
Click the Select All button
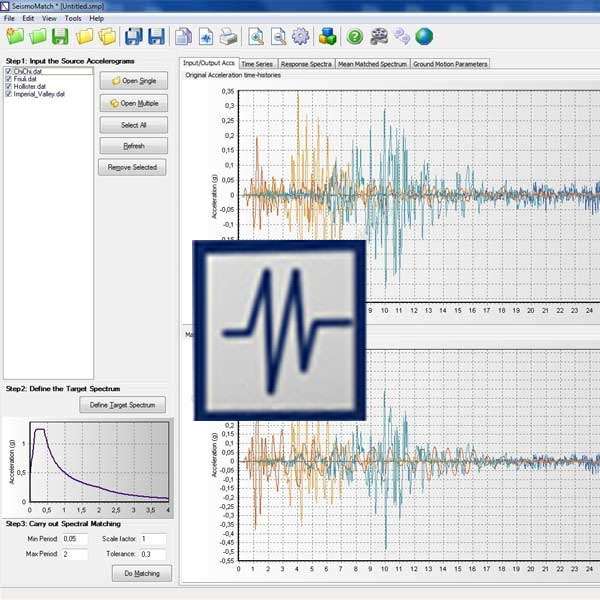coord(134,125)
